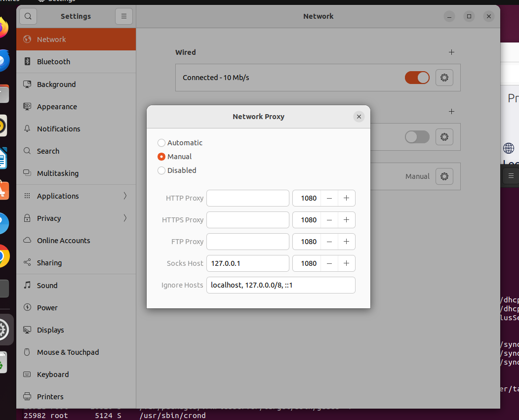Click the HTTP Proxy host field
519x420 pixels.
[248, 198]
